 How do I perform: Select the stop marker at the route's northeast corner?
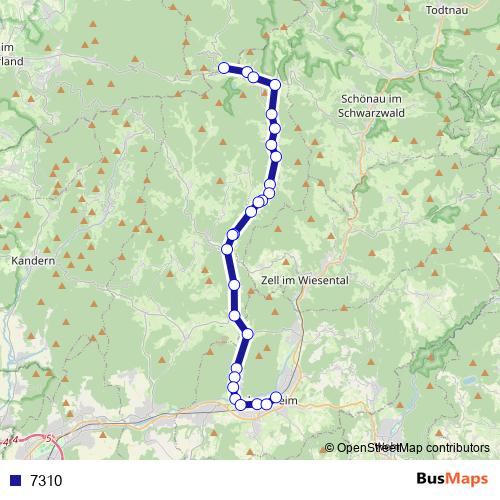pos(275,85)
